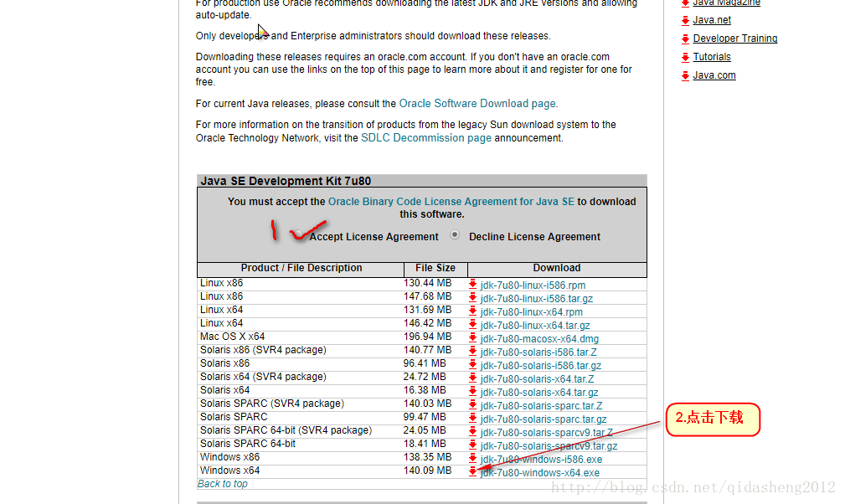This screenshot has height=504, width=845.
Task: Open the Developer Training sidebar link
Action: tap(735, 39)
